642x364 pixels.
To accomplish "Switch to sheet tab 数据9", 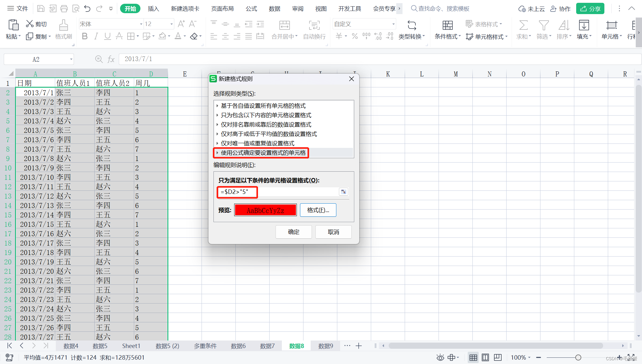I will click(325, 346).
